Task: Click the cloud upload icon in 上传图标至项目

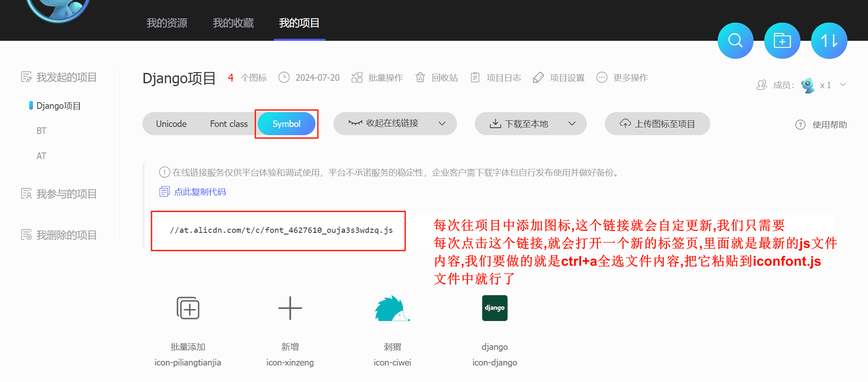Action: coord(625,124)
